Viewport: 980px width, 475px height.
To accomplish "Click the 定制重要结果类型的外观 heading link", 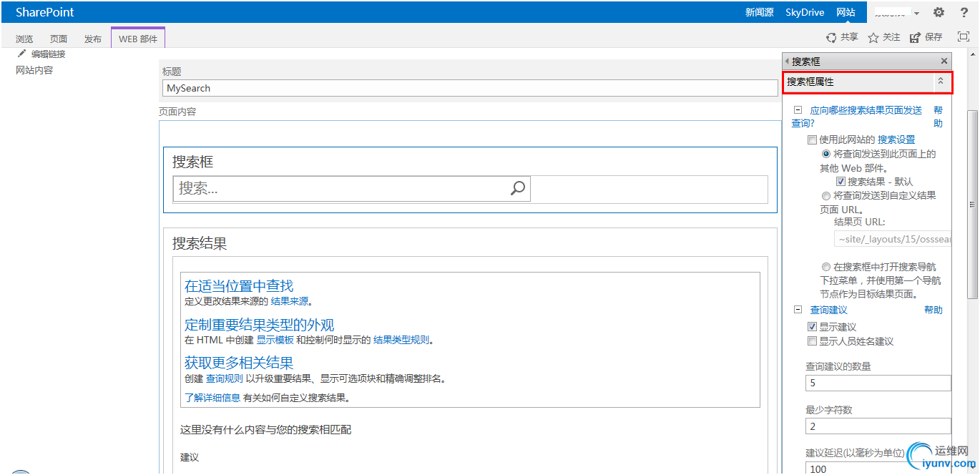I will click(260, 325).
